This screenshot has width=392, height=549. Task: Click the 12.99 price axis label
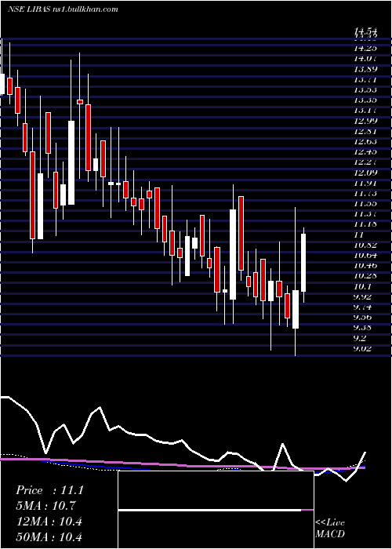click(x=365, y=121)
